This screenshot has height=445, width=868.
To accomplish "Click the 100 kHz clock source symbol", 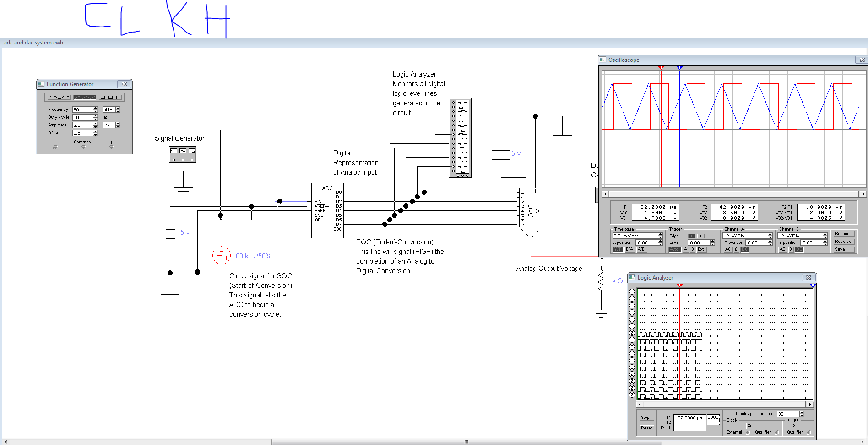I will coord(222,255).
